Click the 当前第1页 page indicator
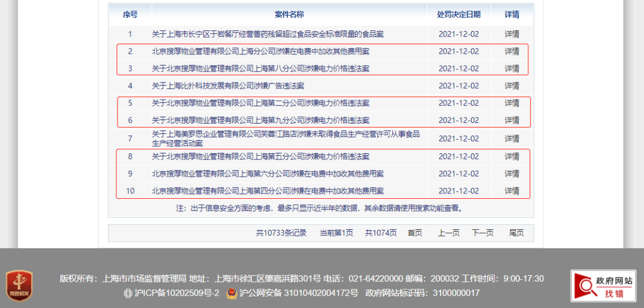 click(336, 233)
